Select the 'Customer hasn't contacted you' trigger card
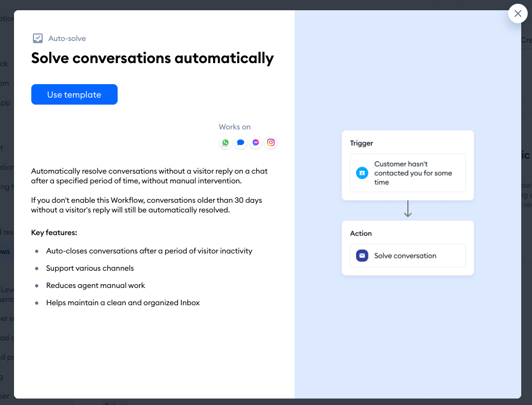This screenshot has width=532, height=405. 408,173
